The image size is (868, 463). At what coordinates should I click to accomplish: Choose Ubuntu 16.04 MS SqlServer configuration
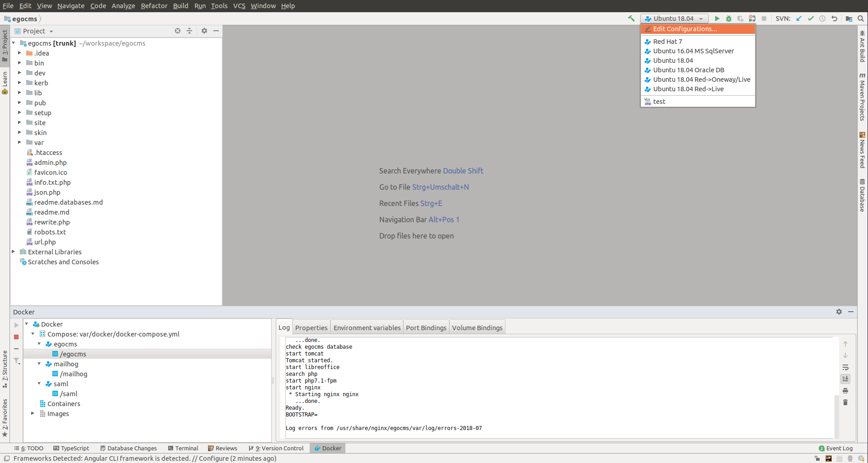[x=698, y=51]
